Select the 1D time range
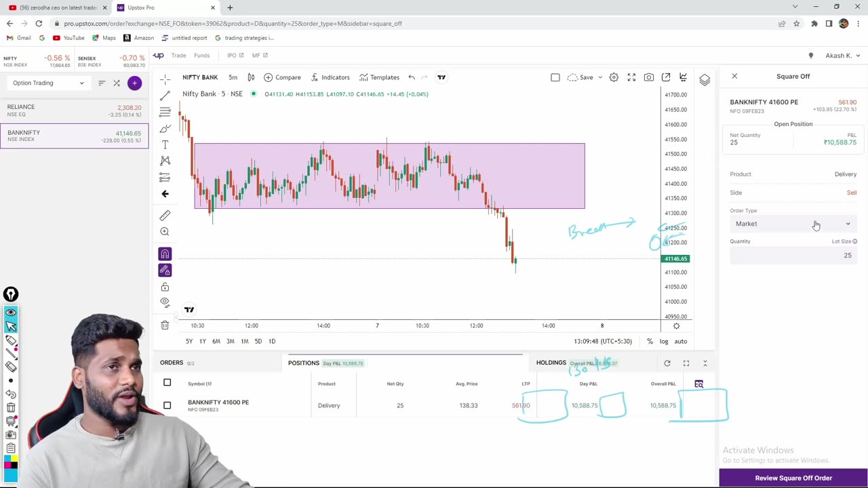 272,341
